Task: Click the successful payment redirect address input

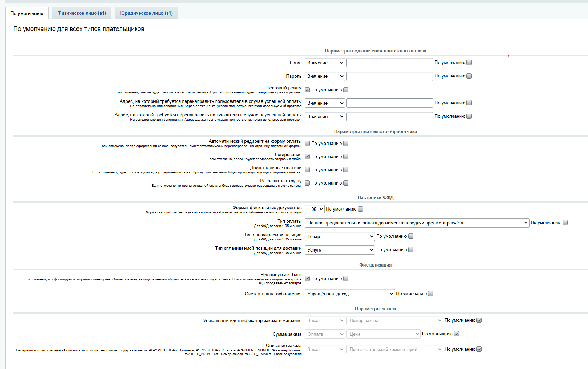Action: (389, 103)
